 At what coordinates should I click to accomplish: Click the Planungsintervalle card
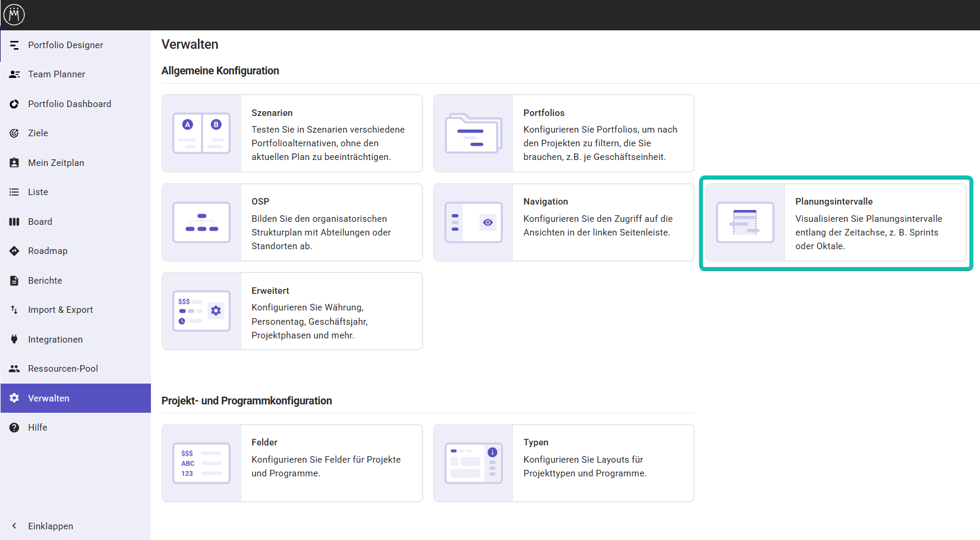836,222
